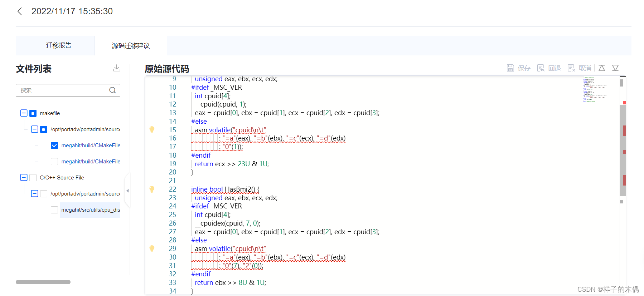Collapse makefile's /opt/portadv folder node

35,129
